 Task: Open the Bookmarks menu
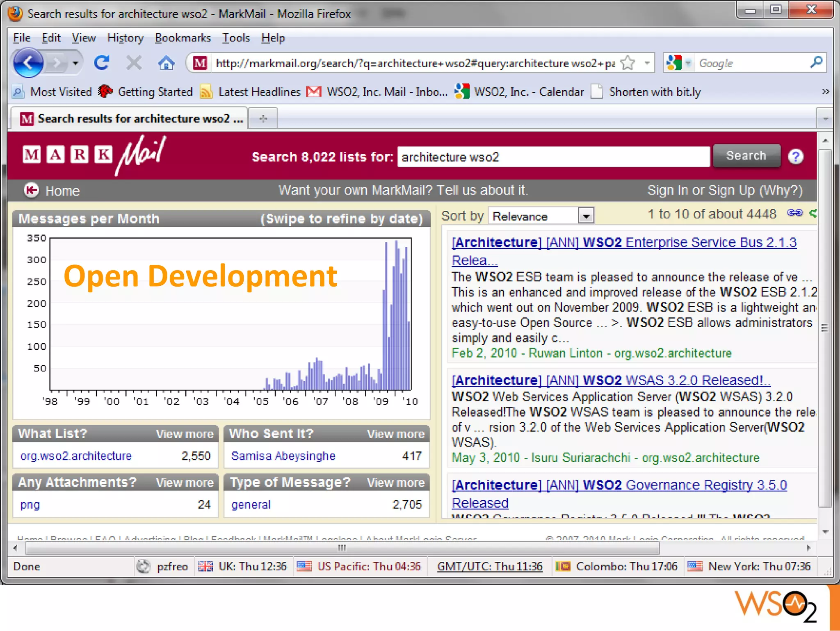pyautogui.click(x=183, y=38)
